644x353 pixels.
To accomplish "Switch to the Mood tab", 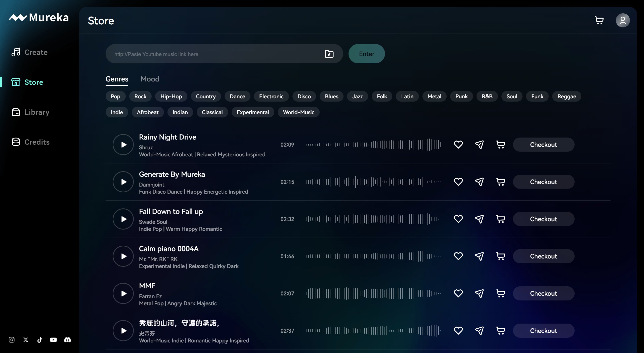I will pos(150,79).
